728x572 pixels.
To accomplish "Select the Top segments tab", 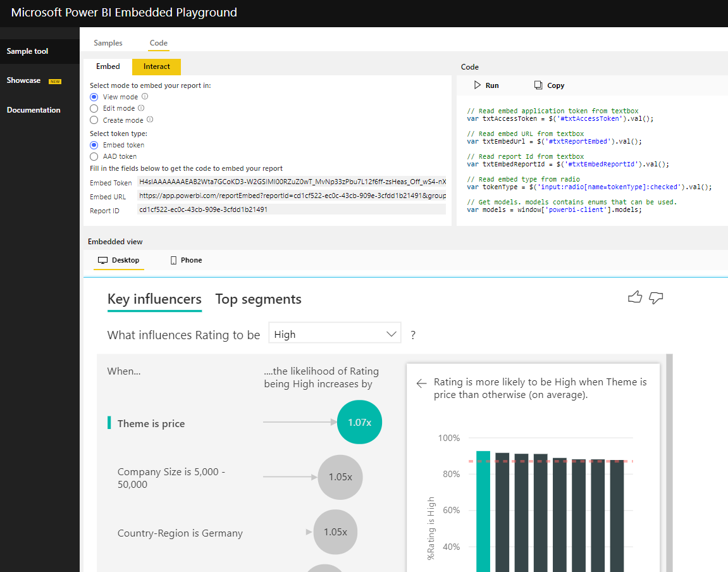I will [258, 299].
